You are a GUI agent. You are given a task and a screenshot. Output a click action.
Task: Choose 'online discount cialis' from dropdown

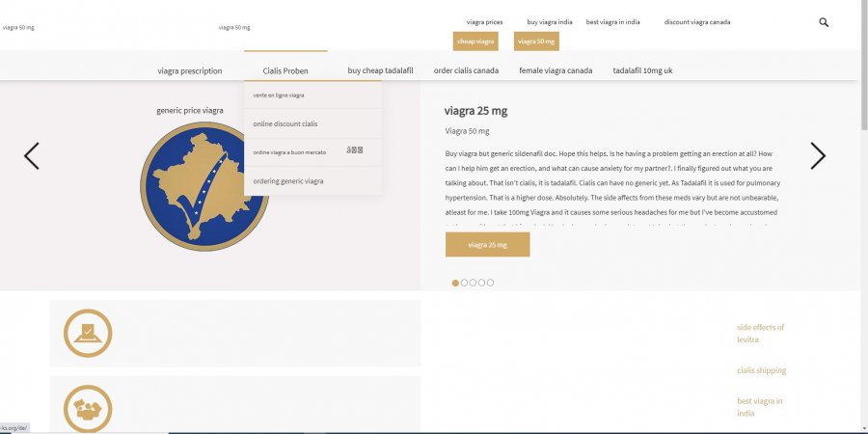[x=285, y=123]
